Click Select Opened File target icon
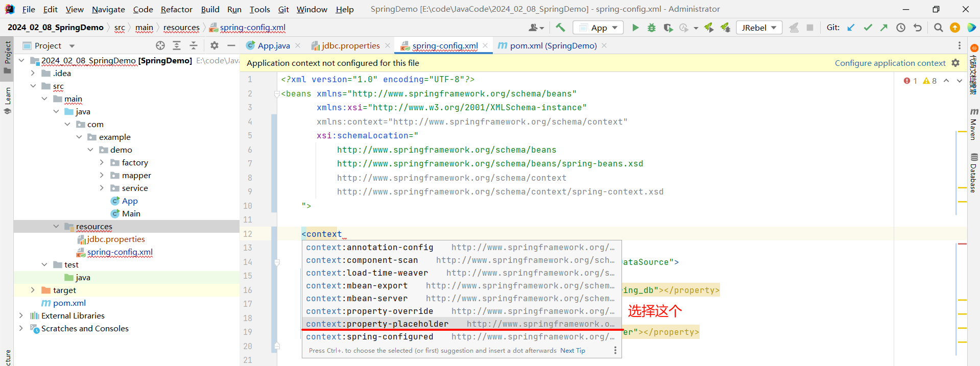 point(160,45)
